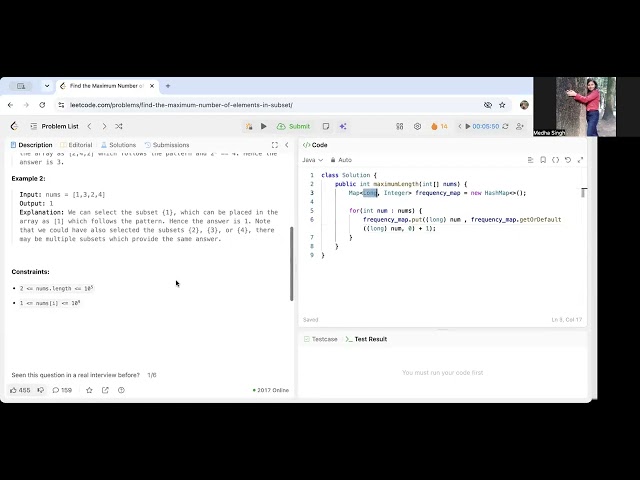Viewport: 640px width, 480px height.
Task: Click the site info icon in address bar
Action: [61, 105]
